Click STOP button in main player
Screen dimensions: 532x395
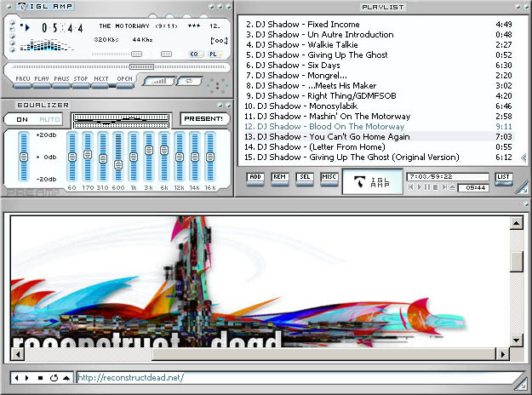tap(81, 82)
